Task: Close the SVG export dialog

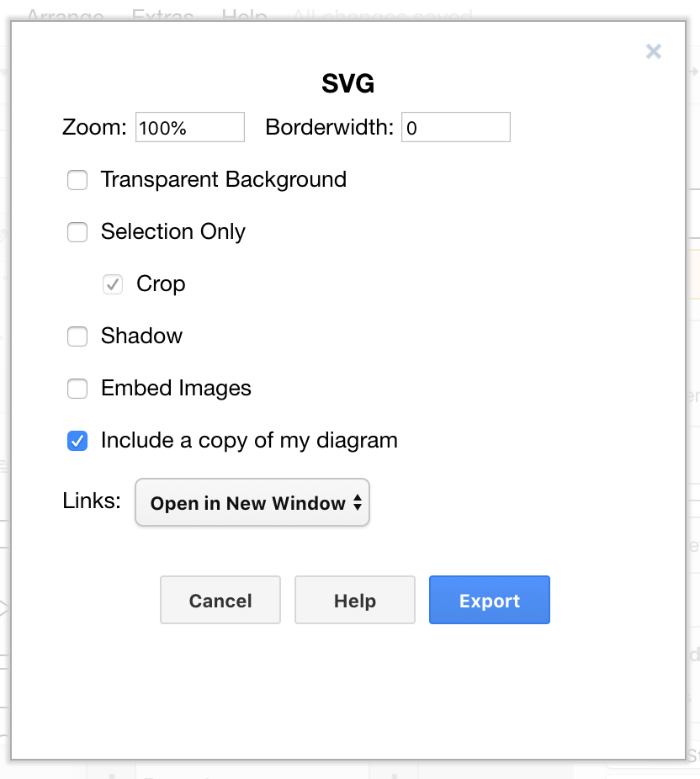Action: pos(654,51)
